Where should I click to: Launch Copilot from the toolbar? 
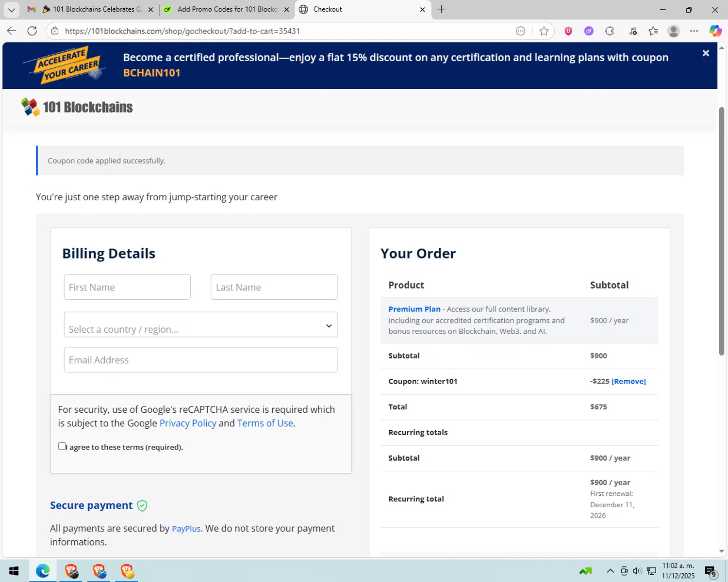(x=715, y=31)
